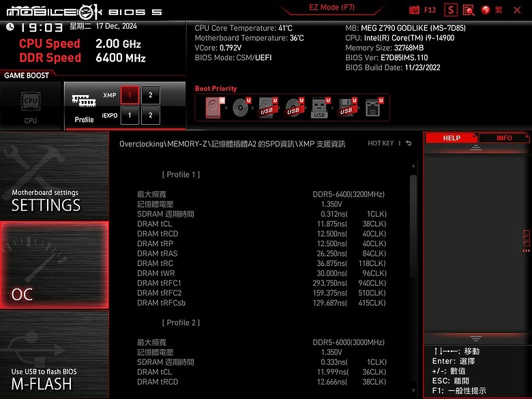Open the search magnifier icon in header
The image size is (532, 399).
468,10
